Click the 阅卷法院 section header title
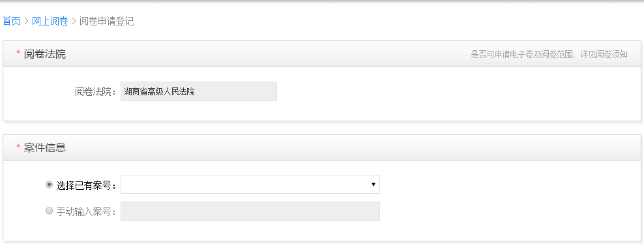This screenshot has height=246, width=644. point(45,54)
